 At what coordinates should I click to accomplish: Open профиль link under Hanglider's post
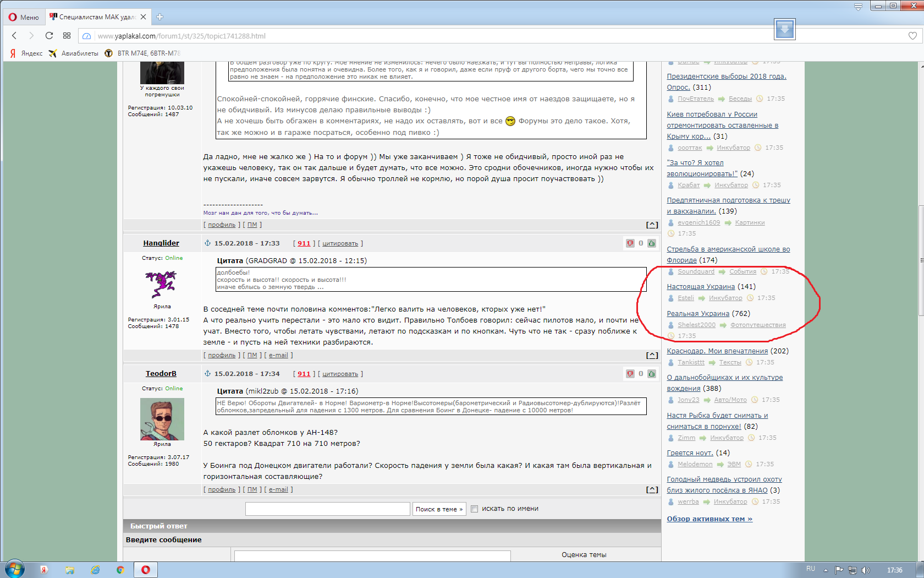click(x=222, y=356)
